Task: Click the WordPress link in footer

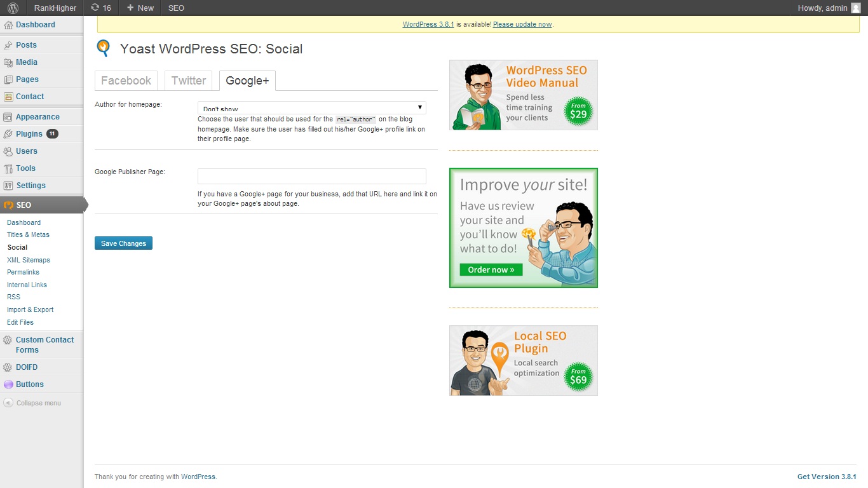Action: [x=198, y=477]
